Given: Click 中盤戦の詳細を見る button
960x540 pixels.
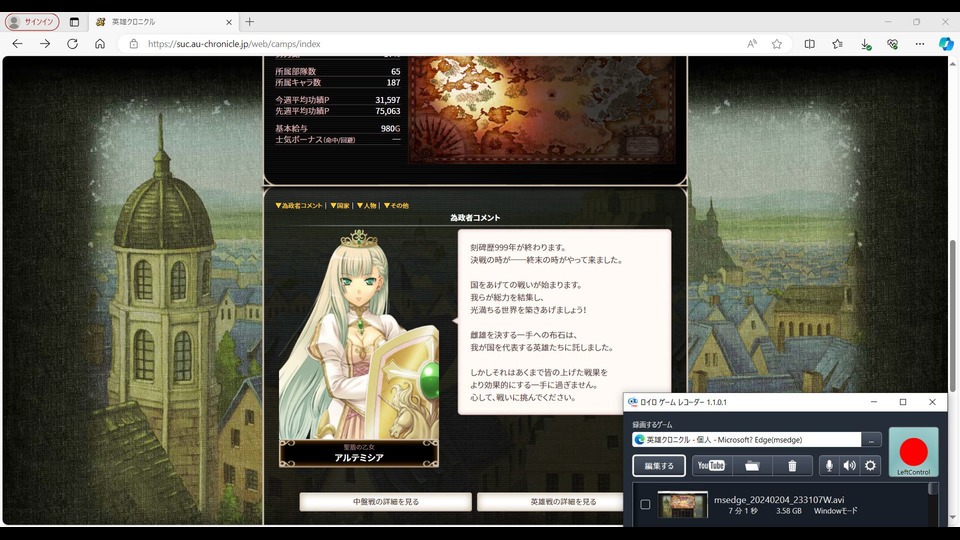Looking at the screenshot, I should point(386,501).
